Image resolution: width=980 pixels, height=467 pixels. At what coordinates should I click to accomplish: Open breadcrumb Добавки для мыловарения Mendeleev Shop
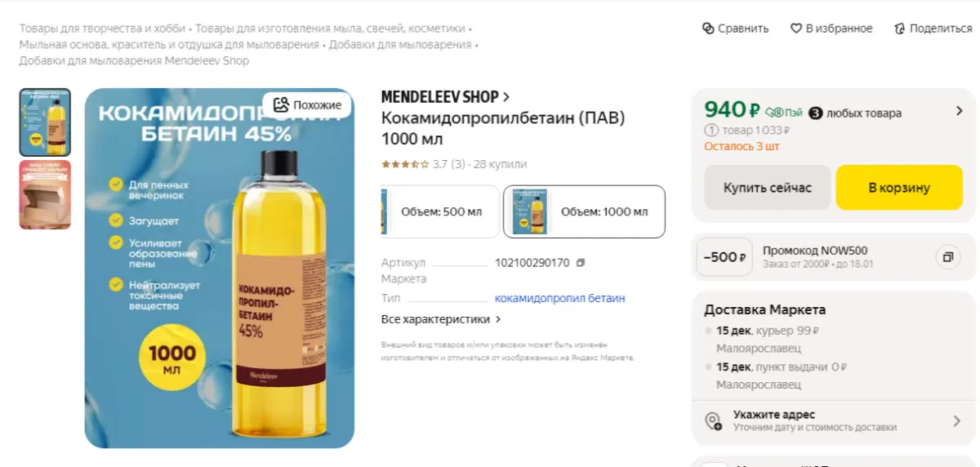tap(134, 60)
